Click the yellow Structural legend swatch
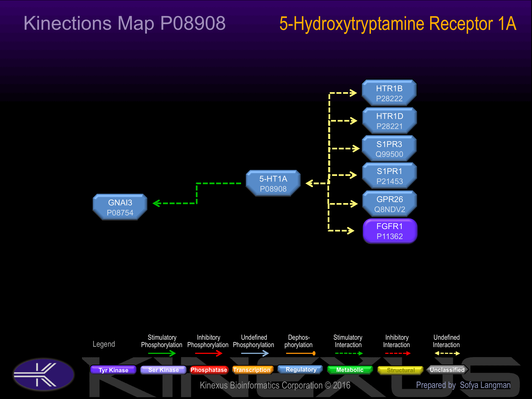 pyautogui.click(x=400, y=370)
